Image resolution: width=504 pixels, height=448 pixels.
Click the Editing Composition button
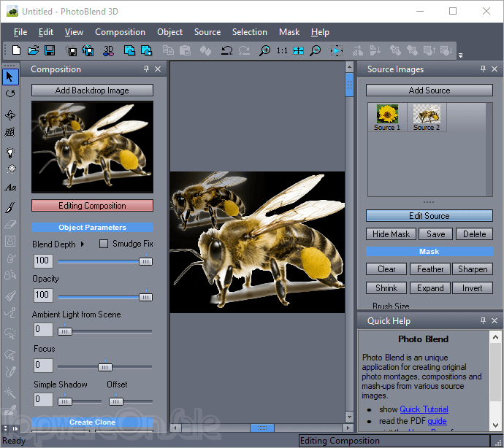(x=92, y=206)
